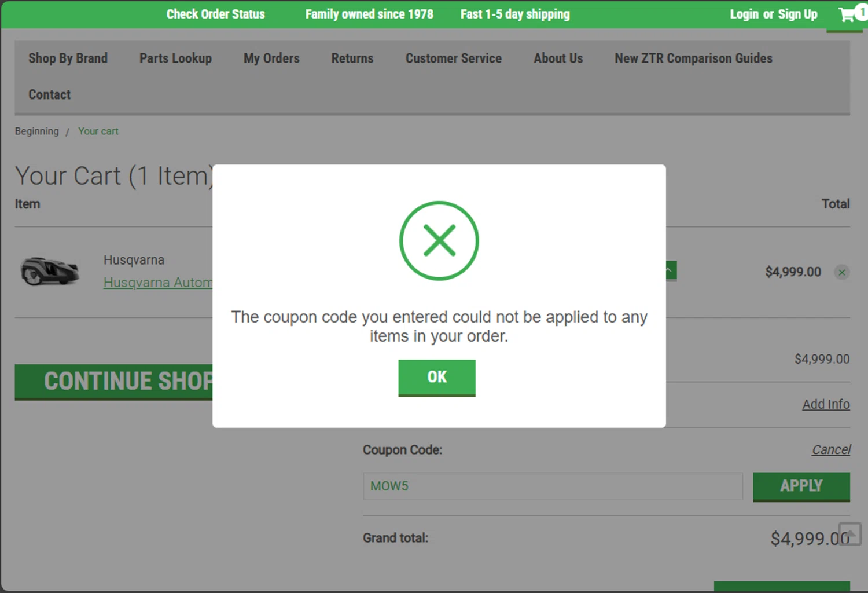Click the Grand total amount $4,999.00
Viewport: 868px width, 593px height.
coord(810,539)
